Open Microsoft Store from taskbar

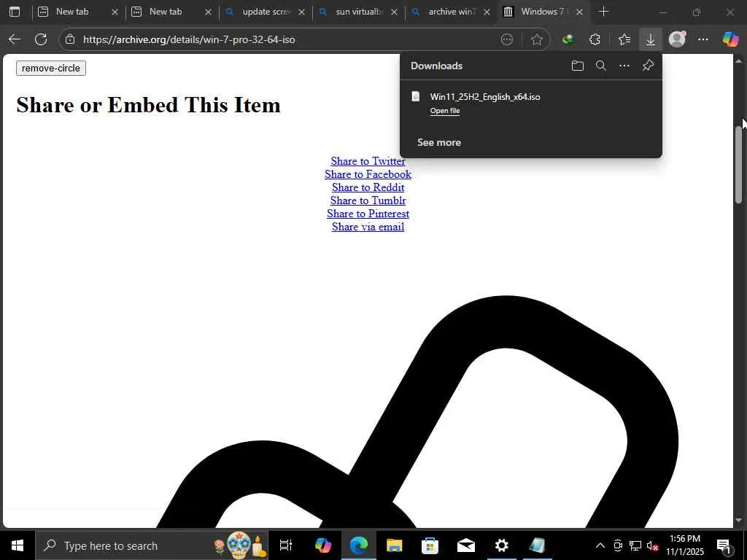[430, 545]
